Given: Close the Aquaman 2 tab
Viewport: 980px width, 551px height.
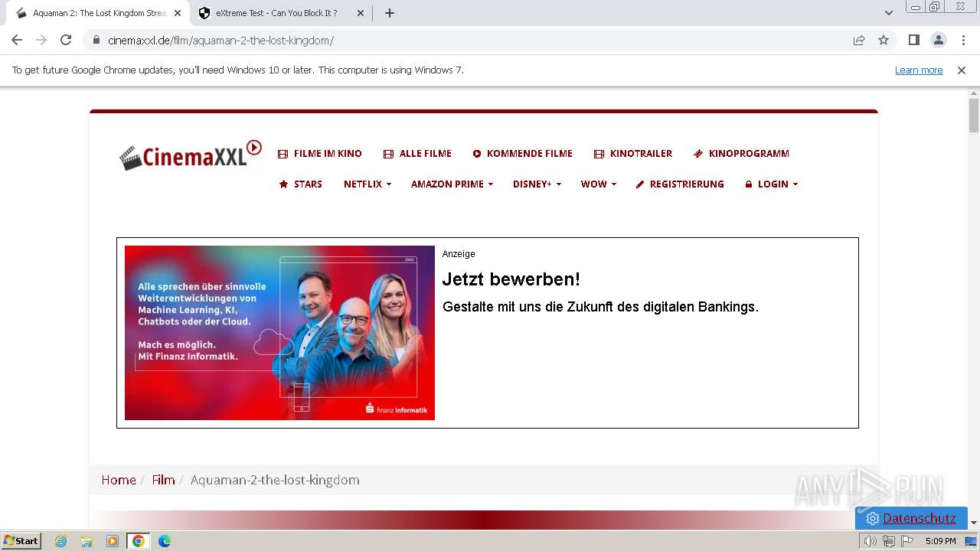Looking at the screenshot, I should point(177,13).
